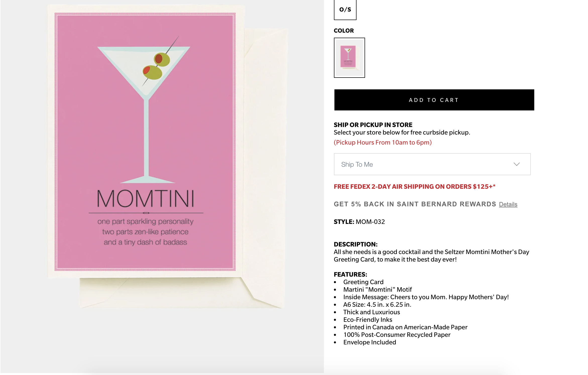Click the Get 5% Back rewards text
Screen dimensions: 588x375
click(415, 204)
